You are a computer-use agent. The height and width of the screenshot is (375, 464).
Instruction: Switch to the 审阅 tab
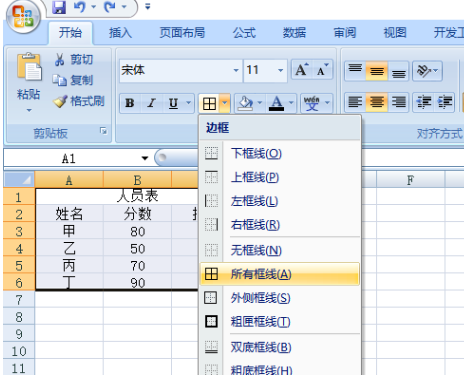click(x=345, y=33)
